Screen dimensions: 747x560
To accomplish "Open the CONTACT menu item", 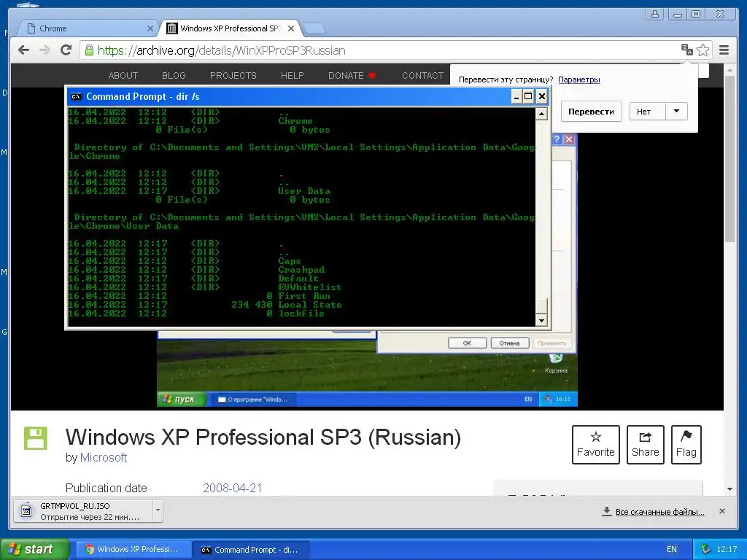I will tap(422, 76).
